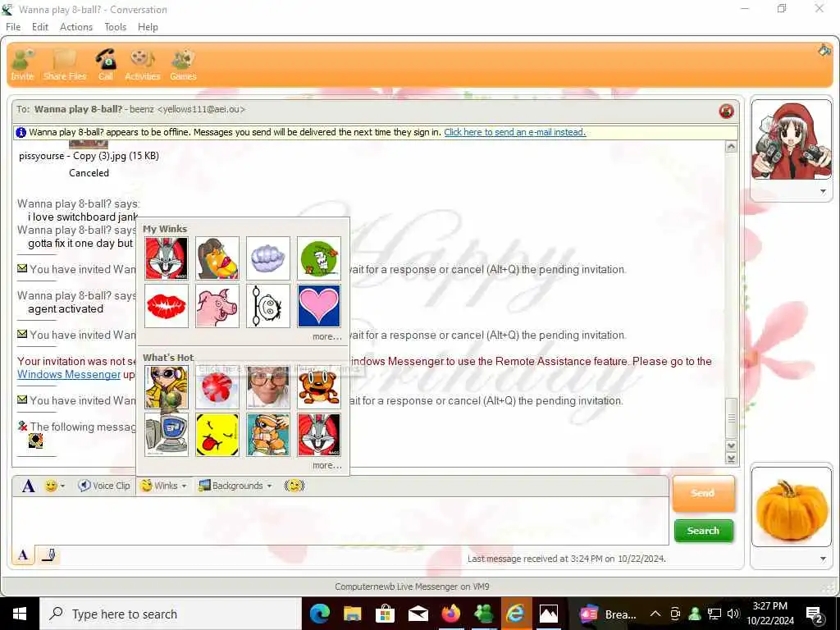Open the Activities toolbar icon
Screen dimensions: 840x630
click(x=143, y=65)
